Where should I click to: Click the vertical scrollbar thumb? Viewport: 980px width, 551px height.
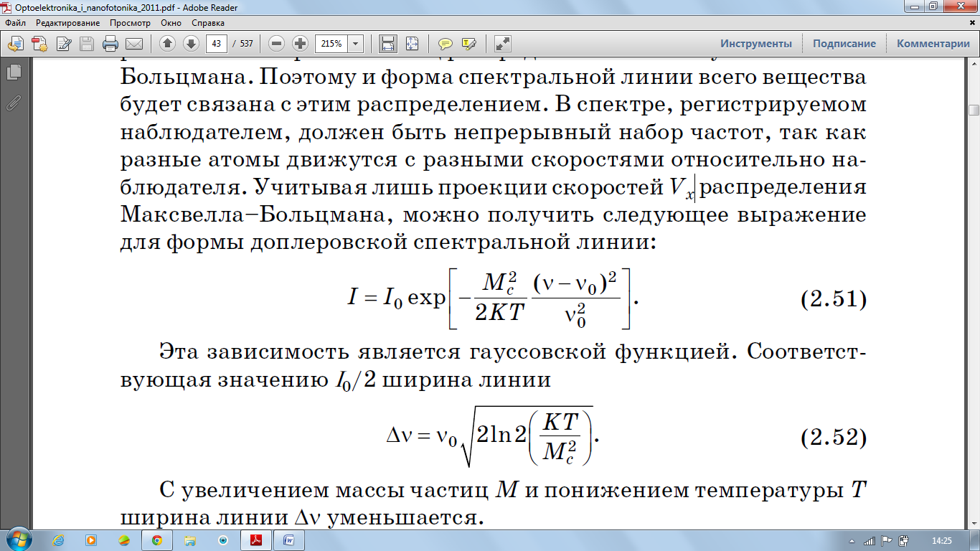[974, 110]
